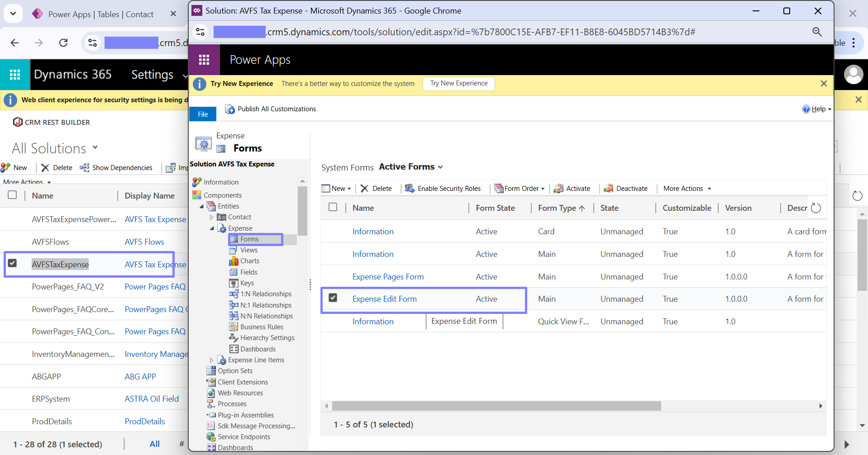Refresh the All Solutions list on the right

(857, 196)
